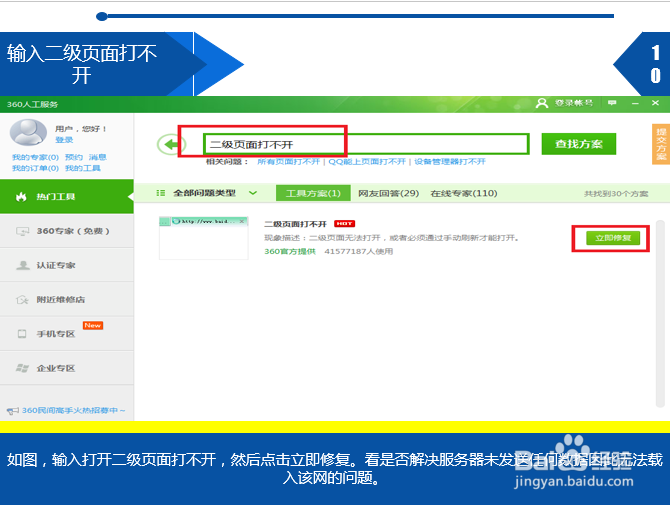
Task: Open 附近维修店 sidebar item
Action: tap(67, 299)
